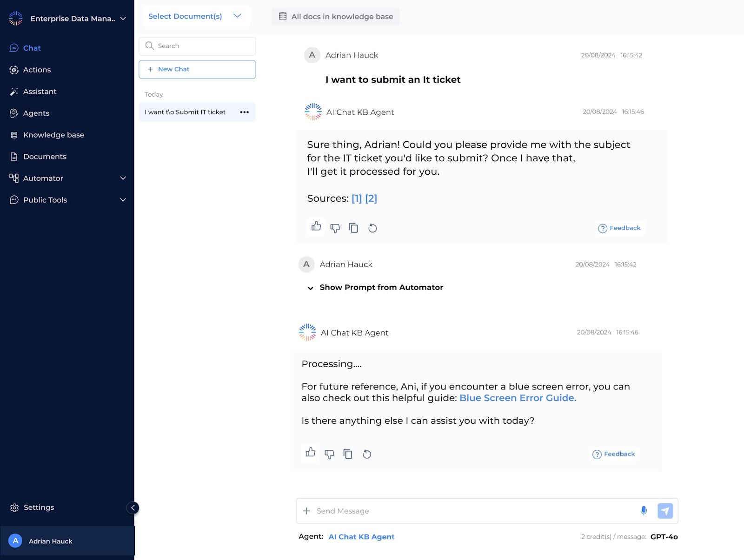This screenshot has height=560, width=744.
Task: Click the AI Chat KB Agent logo in second response
Action: 307,332
